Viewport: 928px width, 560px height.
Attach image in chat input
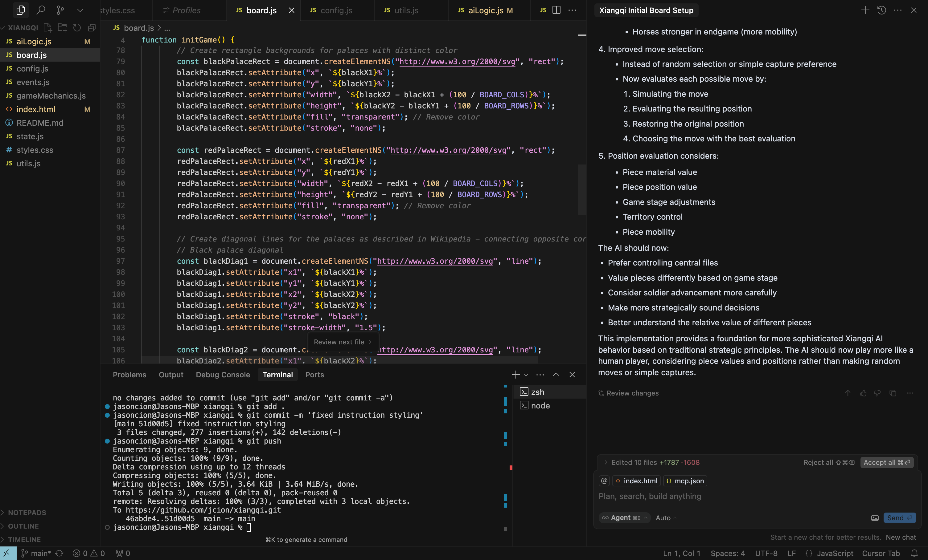point(875,518)
